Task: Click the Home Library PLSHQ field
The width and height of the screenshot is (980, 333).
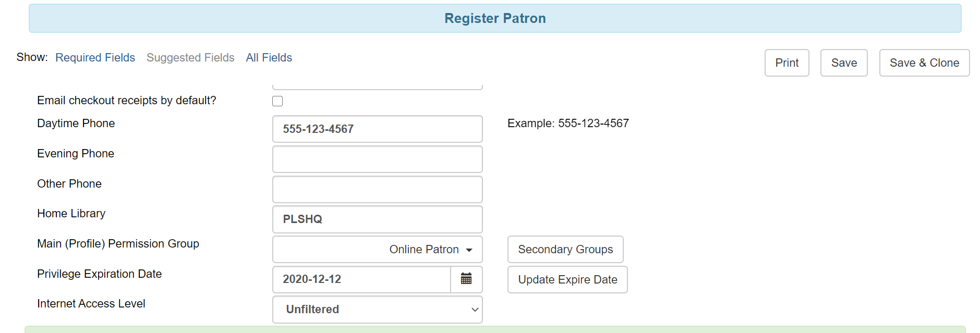Action: click(377, 219)
